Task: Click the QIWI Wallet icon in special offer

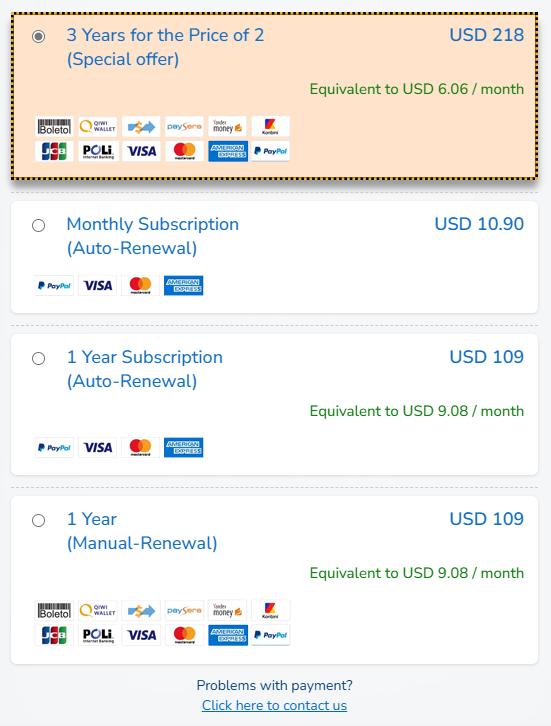Action: pos(98,126)
